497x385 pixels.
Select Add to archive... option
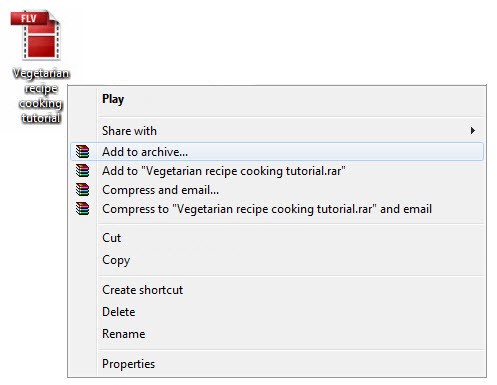[x=277, y=152]
